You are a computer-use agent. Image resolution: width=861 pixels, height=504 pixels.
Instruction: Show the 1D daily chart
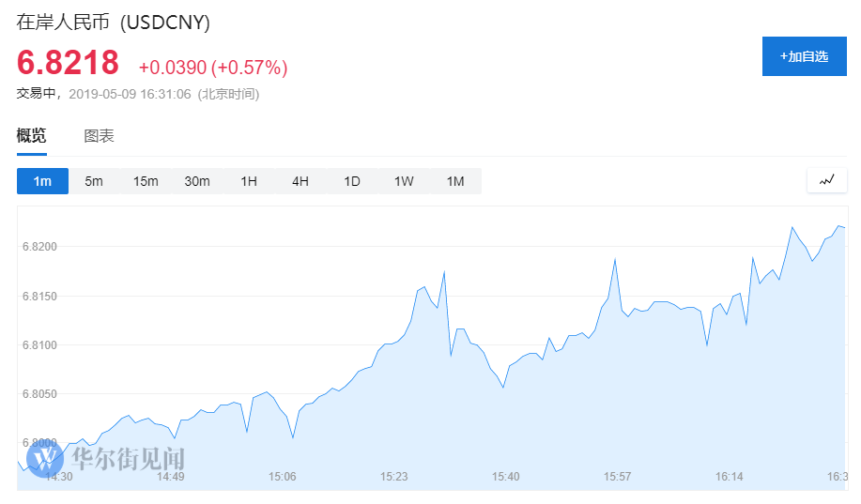[x=352, y=181]
